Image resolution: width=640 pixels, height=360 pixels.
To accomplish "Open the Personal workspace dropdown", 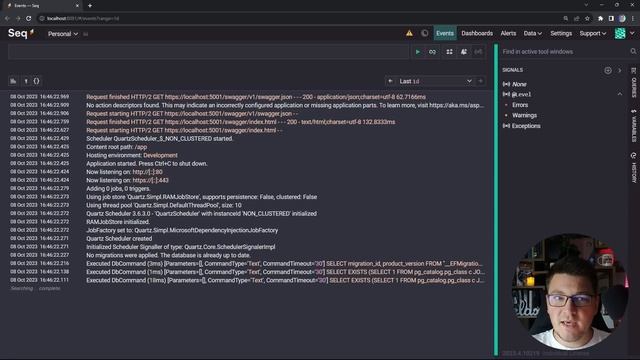I will [63, 34].
